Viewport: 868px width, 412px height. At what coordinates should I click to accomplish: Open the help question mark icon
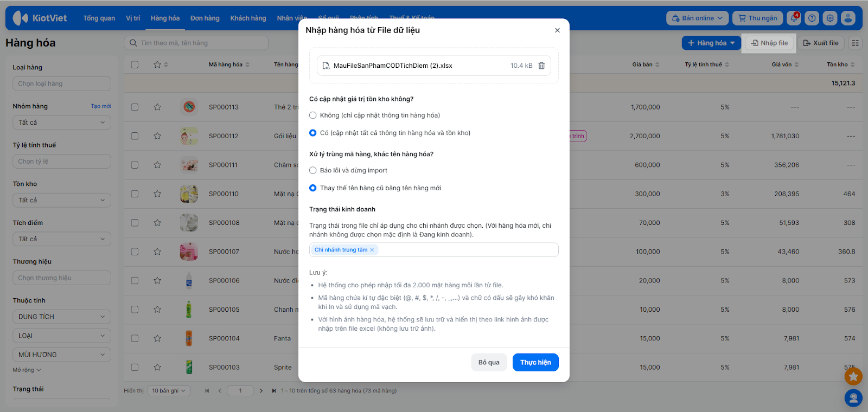click(812, 18)
